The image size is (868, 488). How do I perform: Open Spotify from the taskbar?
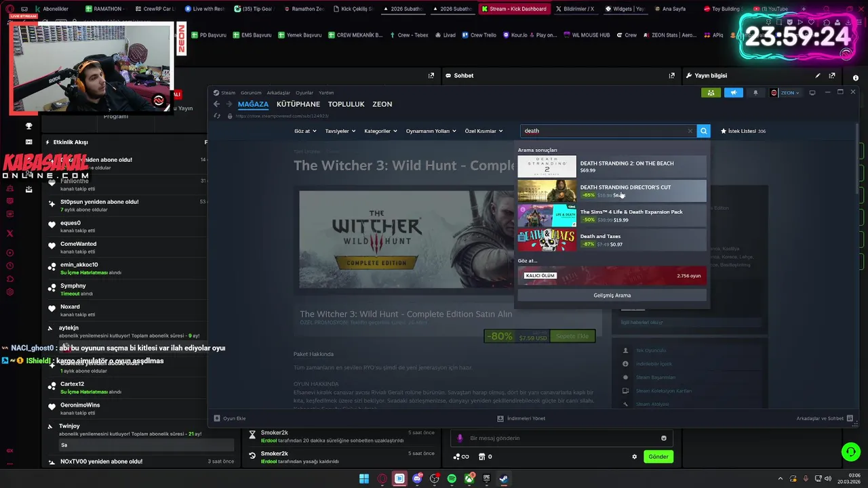[452, 479]
